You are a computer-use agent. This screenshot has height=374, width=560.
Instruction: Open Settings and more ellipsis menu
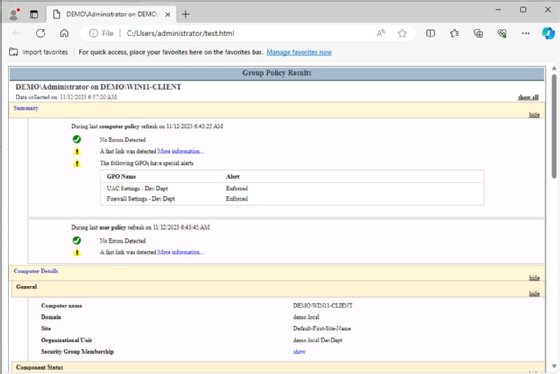click(526, 33)
